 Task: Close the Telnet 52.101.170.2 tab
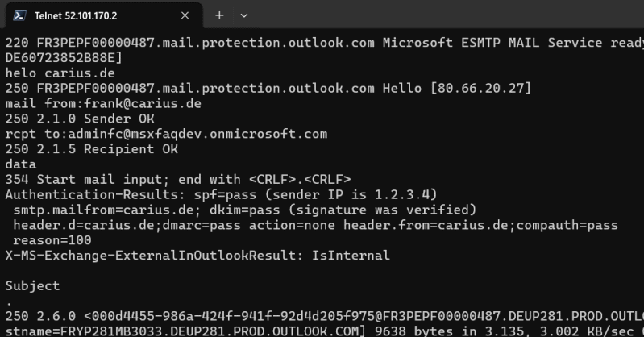coord(185,15)
